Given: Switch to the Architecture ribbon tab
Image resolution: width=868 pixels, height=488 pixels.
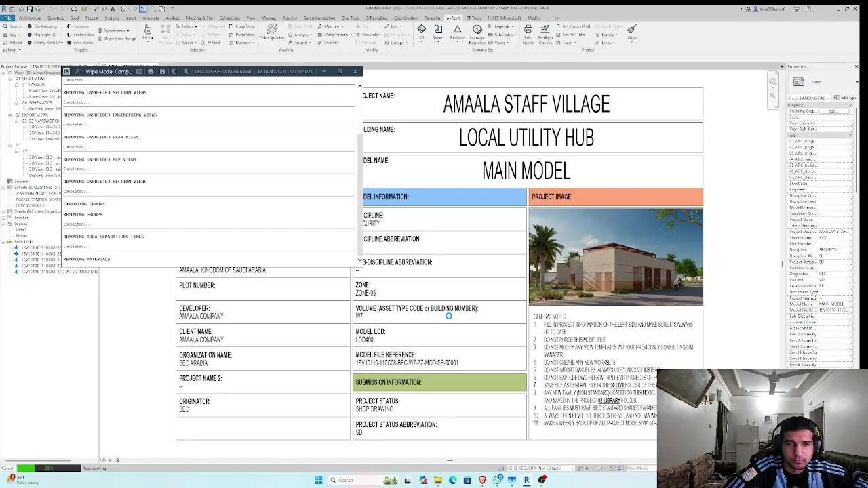Looking at the screenshot, I should (29, 18).
